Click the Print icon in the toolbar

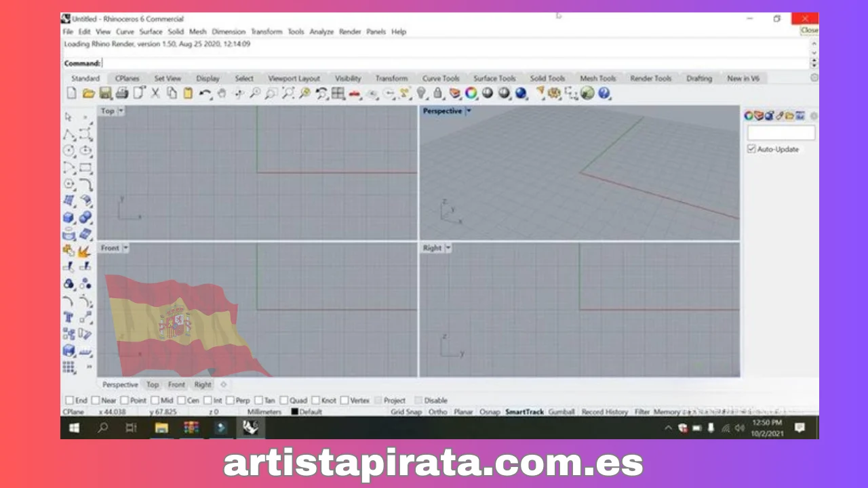click(x=121, y=94)
